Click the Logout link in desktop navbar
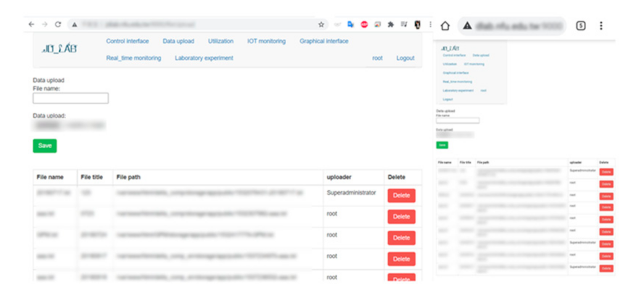This screenshot has width=644, height=306. pyautogui.click(x=405, y=58)
